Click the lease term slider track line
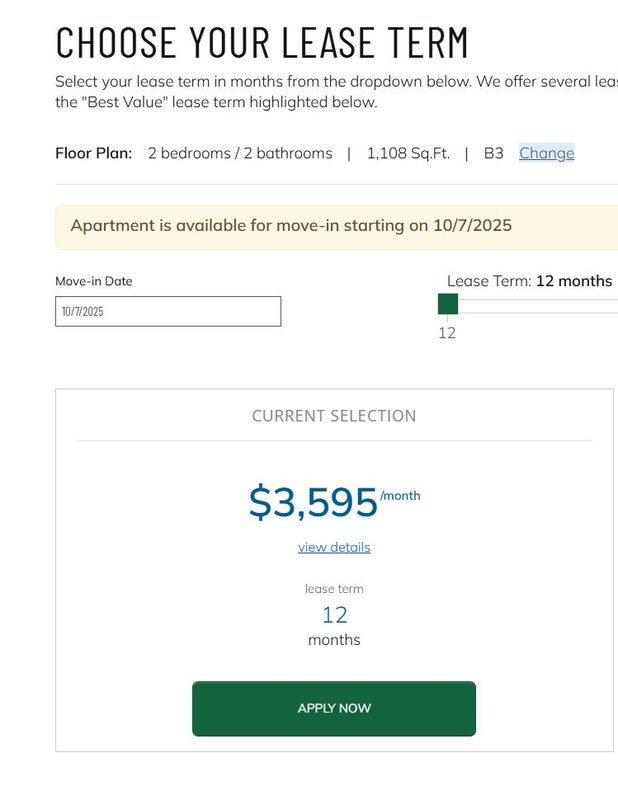Image resolution: width=618 pixels, height=800 pixels. pos(540,313)
